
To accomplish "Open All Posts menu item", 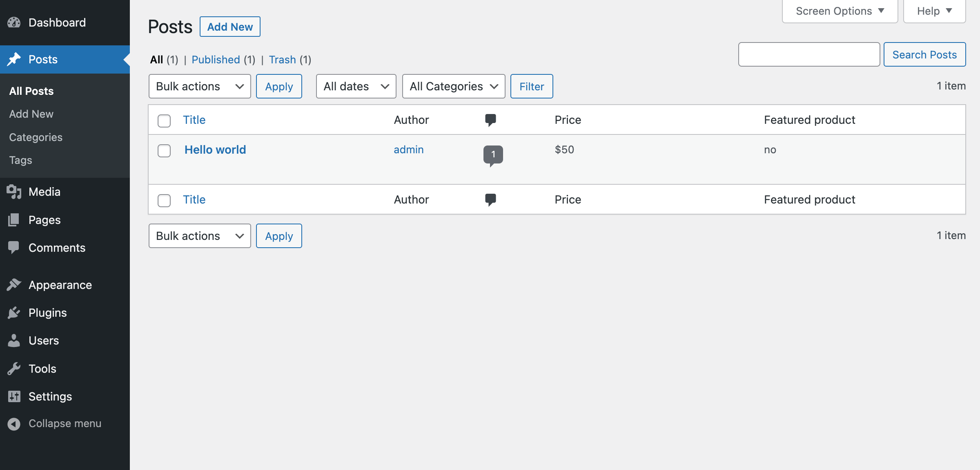I will coord(31,91).
